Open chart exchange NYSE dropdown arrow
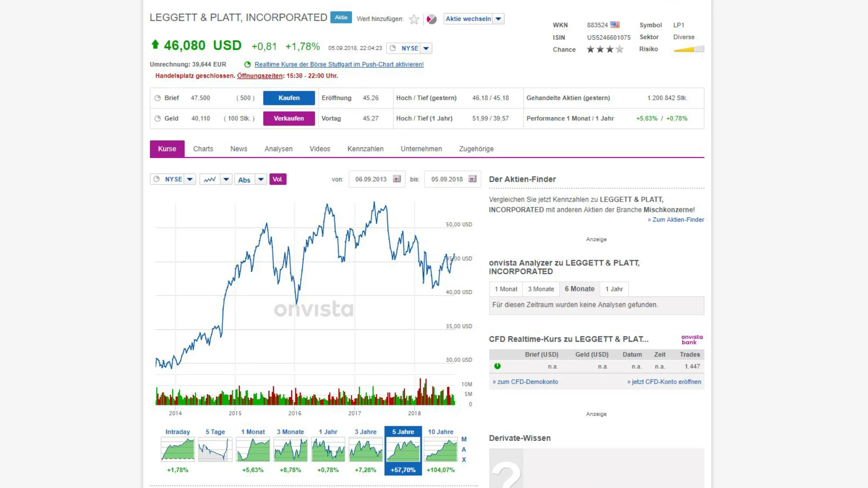Screen dimensions: 868x488 (x=190, y=179)
